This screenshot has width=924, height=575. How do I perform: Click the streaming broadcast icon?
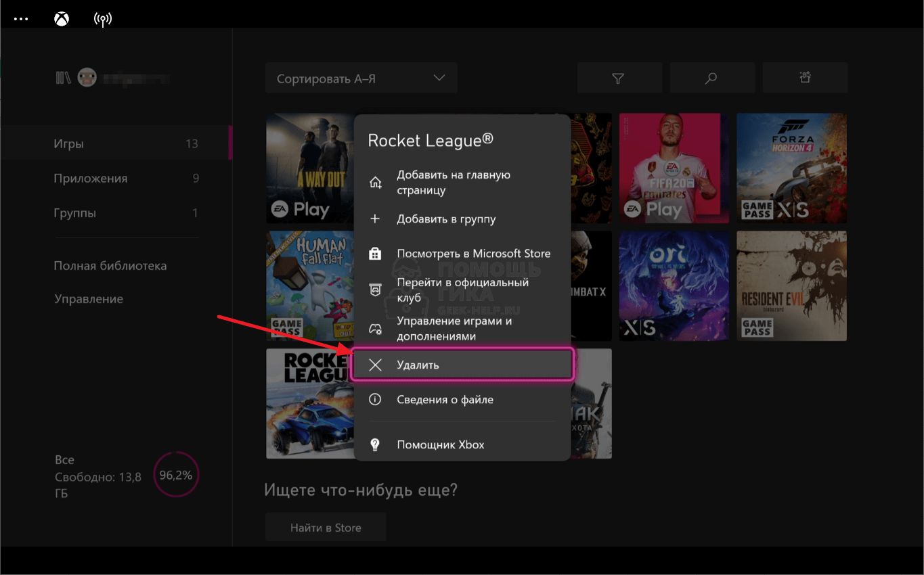(x=103, y=19)
